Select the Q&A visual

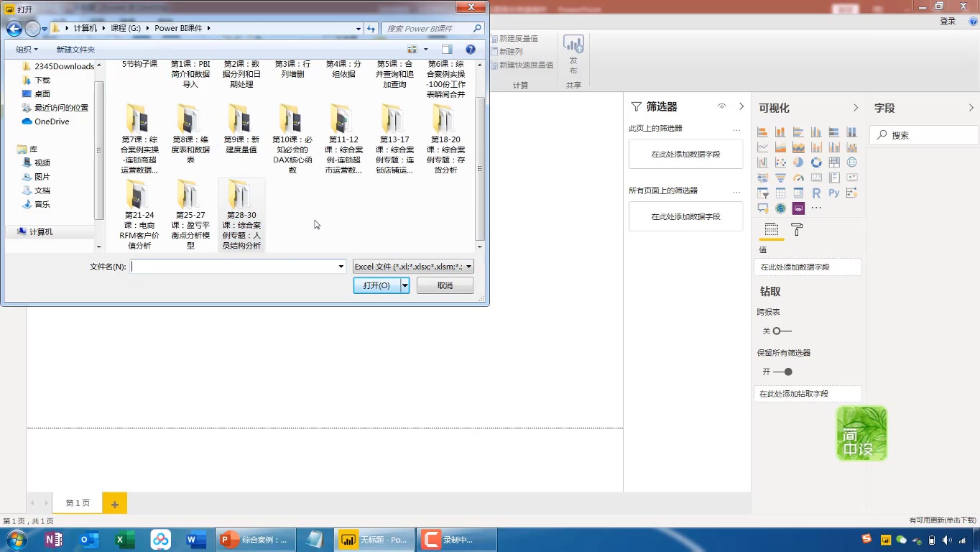[x=762, y=208]
